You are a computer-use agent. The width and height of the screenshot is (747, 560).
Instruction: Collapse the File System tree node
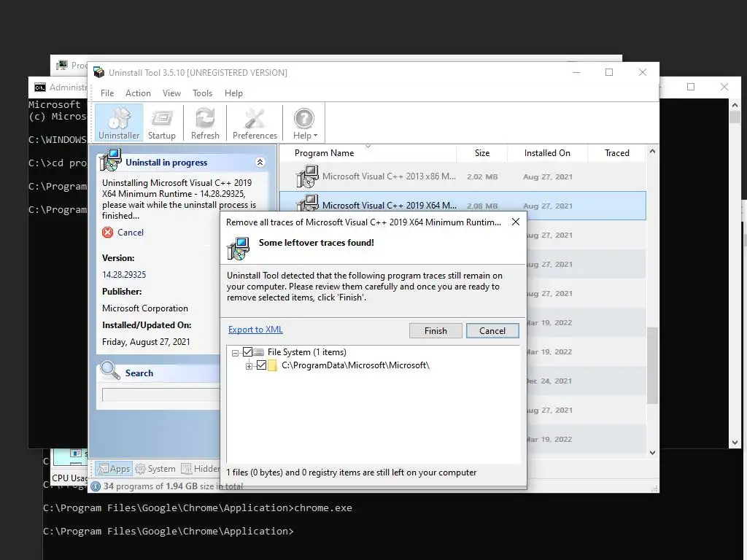click(235, 353)
